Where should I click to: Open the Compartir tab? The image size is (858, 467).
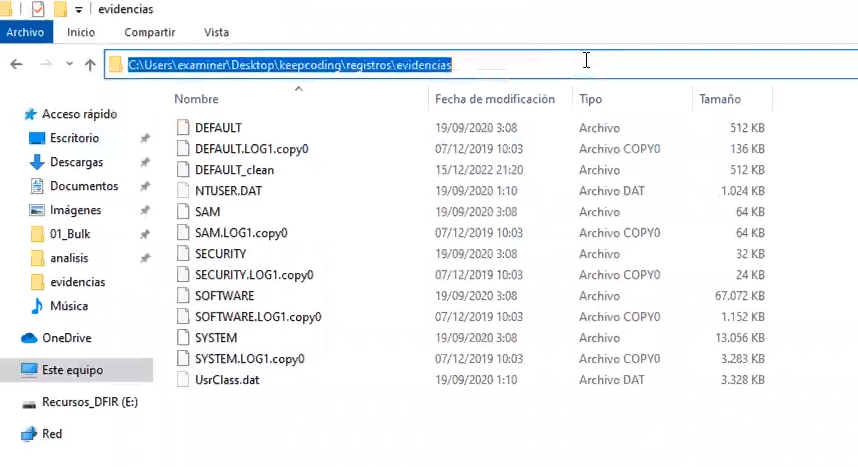click(x=149, y=32)
